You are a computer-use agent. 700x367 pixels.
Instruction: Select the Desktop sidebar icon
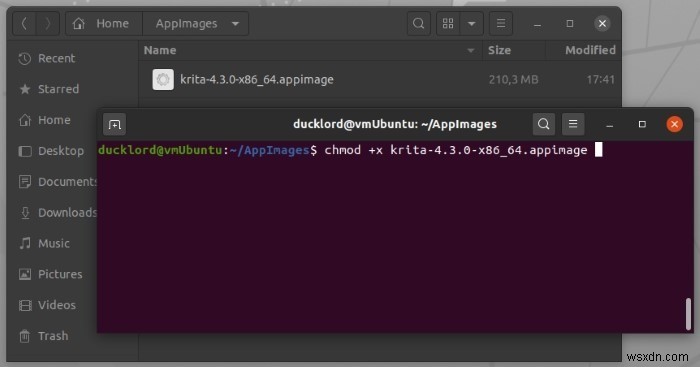tap(25, 151)
